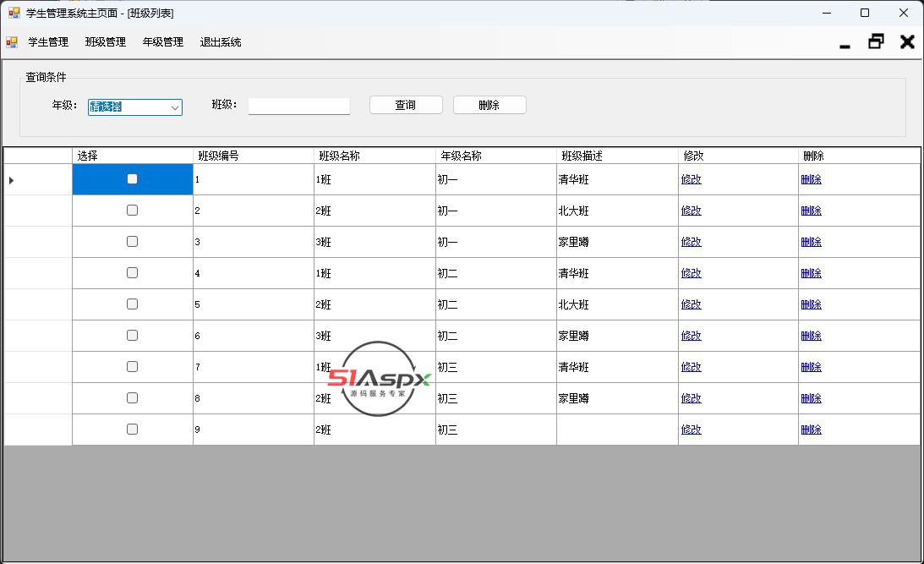The image size is (924, 564).
Task: Click the MDI child system icon in menu bar
Action: pos(12,42)
